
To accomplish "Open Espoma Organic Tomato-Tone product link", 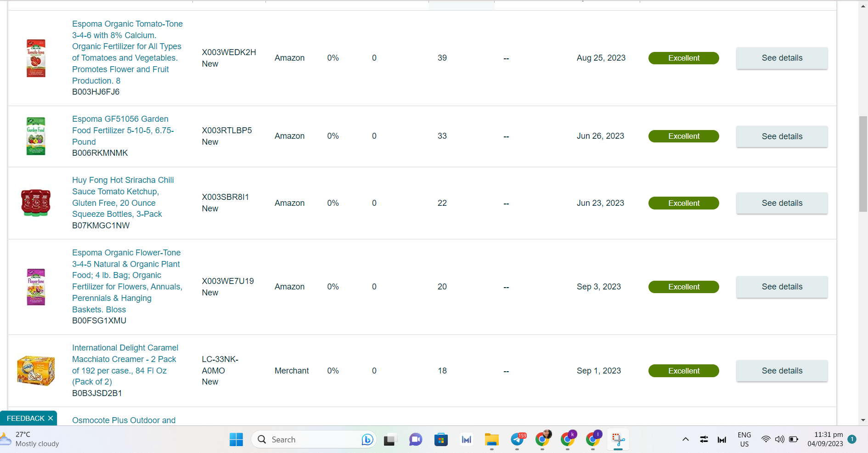I will point(127,52).
